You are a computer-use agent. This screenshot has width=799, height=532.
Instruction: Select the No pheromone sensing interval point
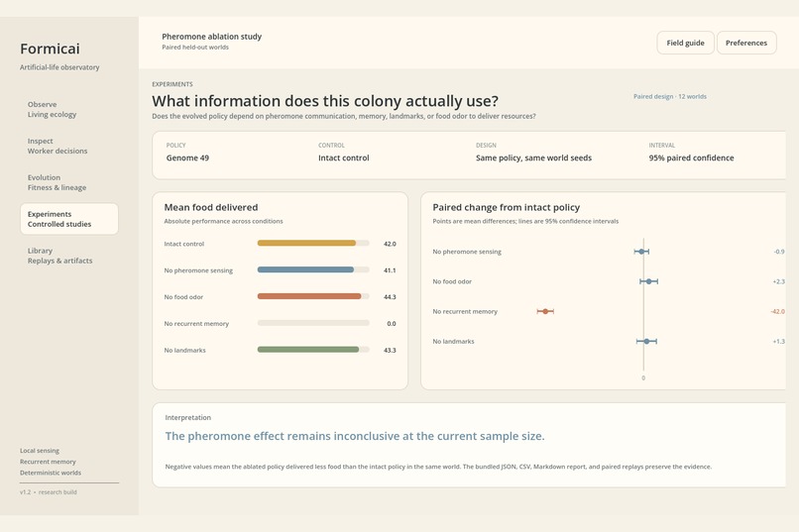tap(641, 252)
